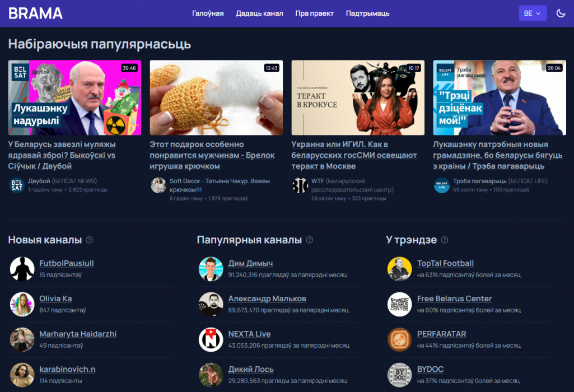Open channel name Трэба пагаварыць (БЕЛСАТ LIFE)
Screen dimensions: 574x392
click(500, 181)
